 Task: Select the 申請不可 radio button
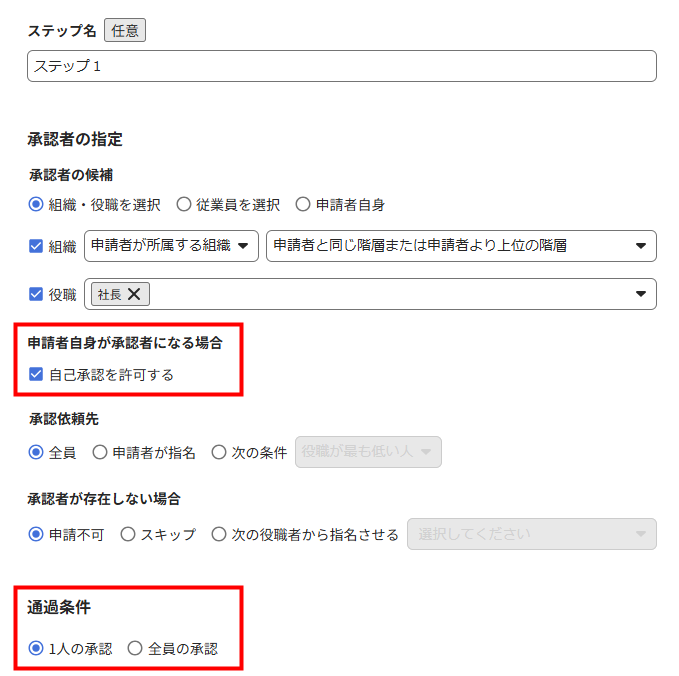[x=36, y=534]
